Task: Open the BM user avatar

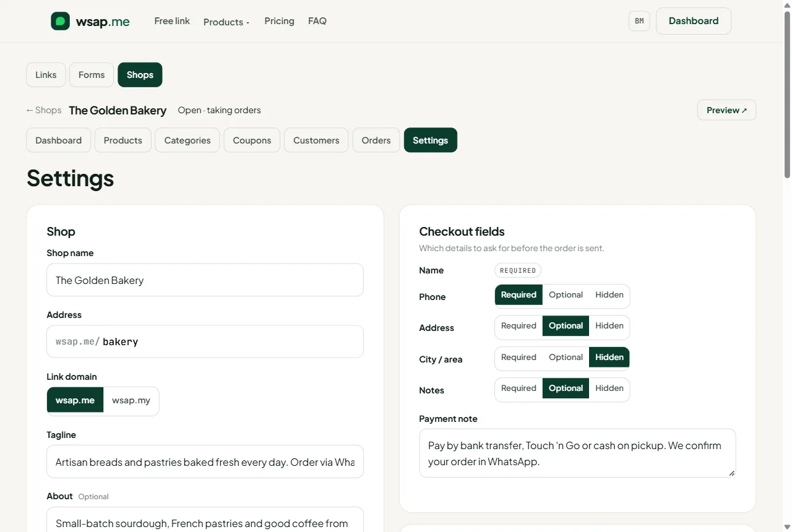Action: [x=639, y=21]
